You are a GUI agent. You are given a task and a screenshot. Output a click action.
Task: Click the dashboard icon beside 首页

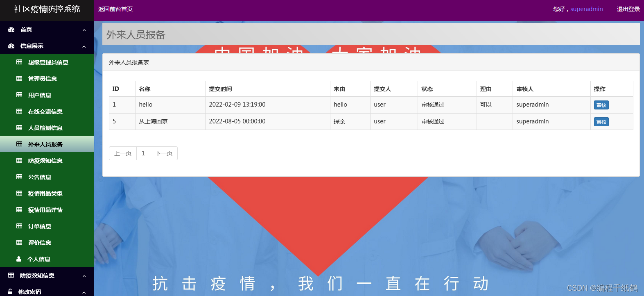click(x=11, y=30)
